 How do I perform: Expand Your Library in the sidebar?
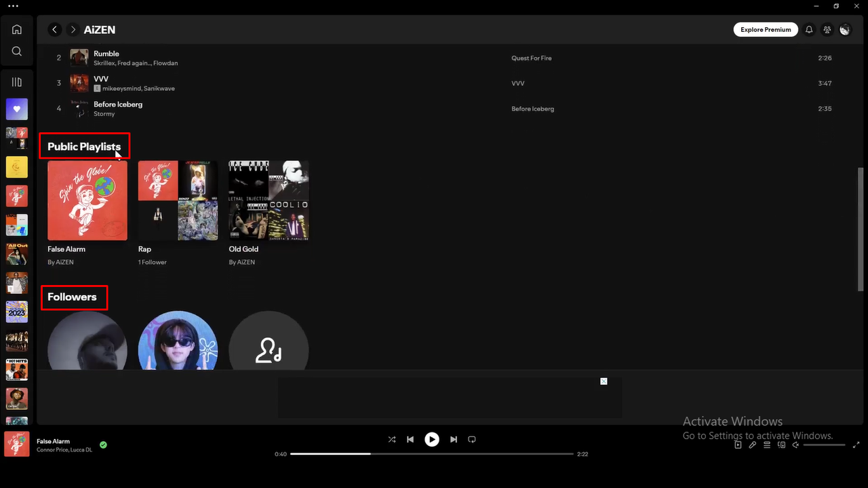tap(16, 81)
